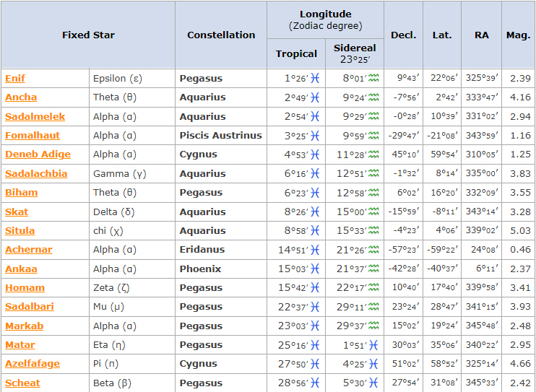Click the Constellation column header
The height and width of the screenshot is (392, 536).
pyautogui.click(x=221, y=35)
